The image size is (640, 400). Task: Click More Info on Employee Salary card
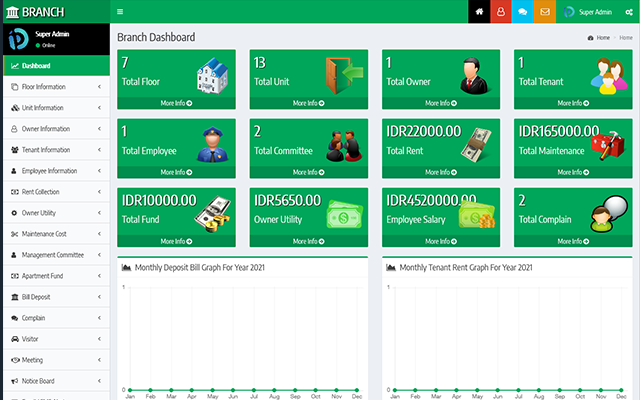click(x=441, y=241)
